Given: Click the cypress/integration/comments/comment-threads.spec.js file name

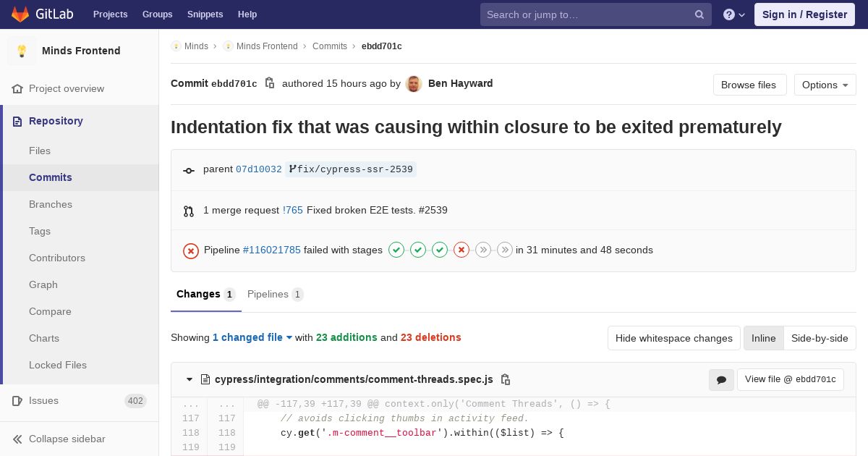Looking at the screenshot, I should tap(354, 379).
